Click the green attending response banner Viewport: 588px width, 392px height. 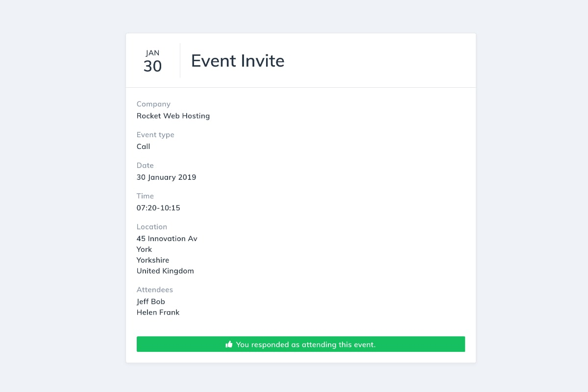pos(301,344)
